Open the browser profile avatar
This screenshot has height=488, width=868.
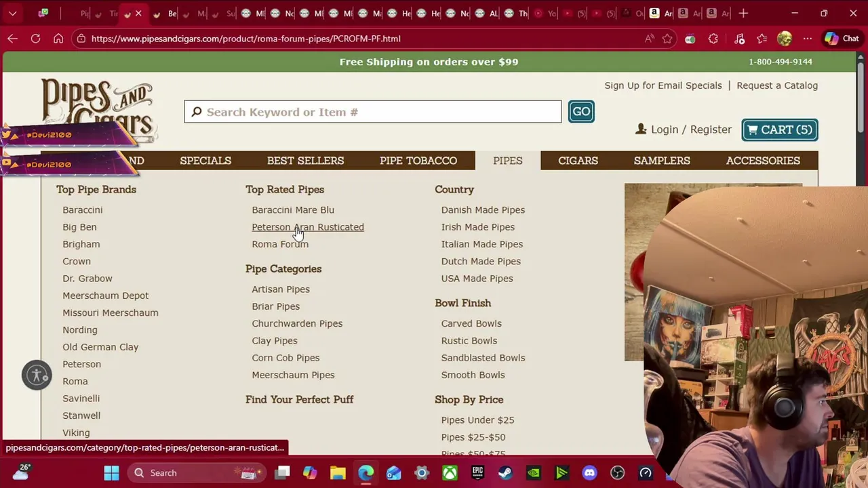coord(785,39)
